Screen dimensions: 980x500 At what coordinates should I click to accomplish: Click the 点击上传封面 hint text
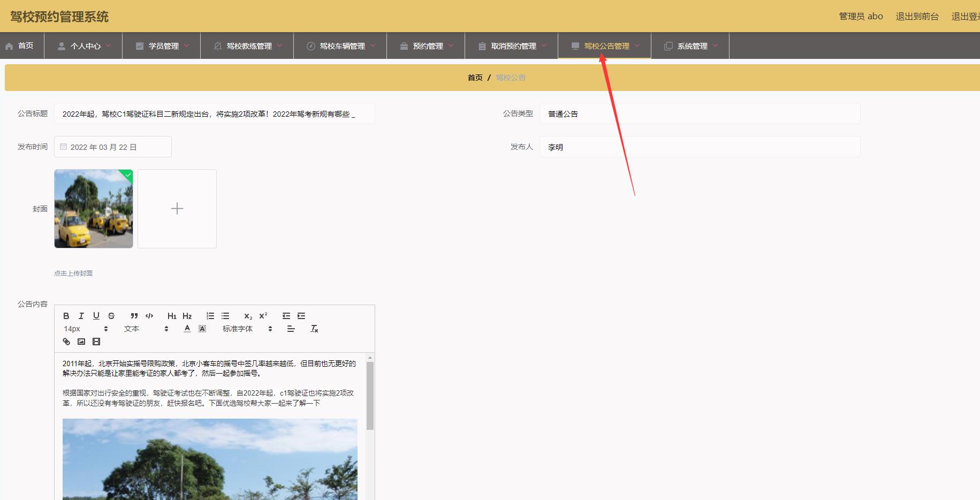(x=73, y=273)
